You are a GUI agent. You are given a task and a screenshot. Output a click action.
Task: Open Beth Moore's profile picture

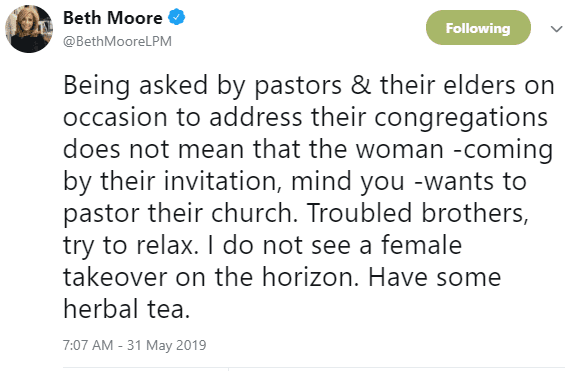(29, 29)
